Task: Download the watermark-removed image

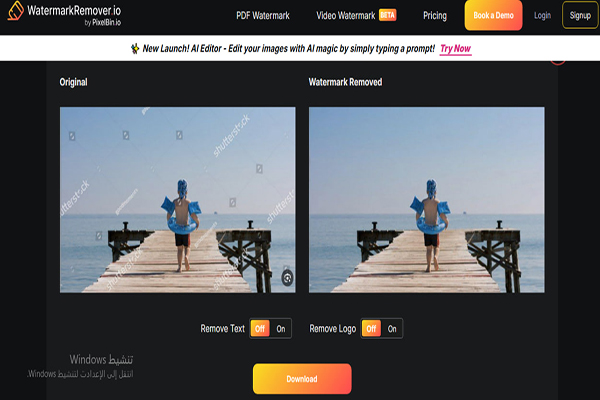Action: coord(302,379)
